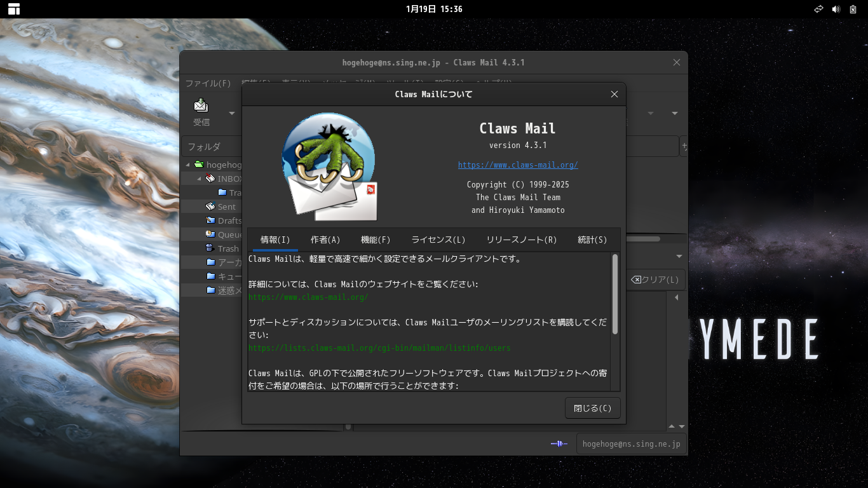868x488 pixels.
Task: Open the activities overview icon at top-left
Action: pos(13,9)
